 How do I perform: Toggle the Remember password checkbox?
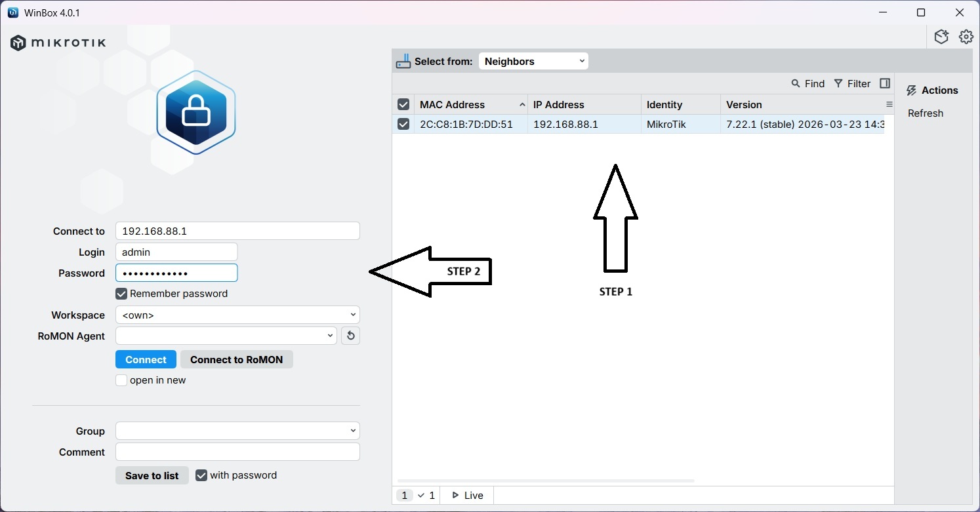coord(121,294)
